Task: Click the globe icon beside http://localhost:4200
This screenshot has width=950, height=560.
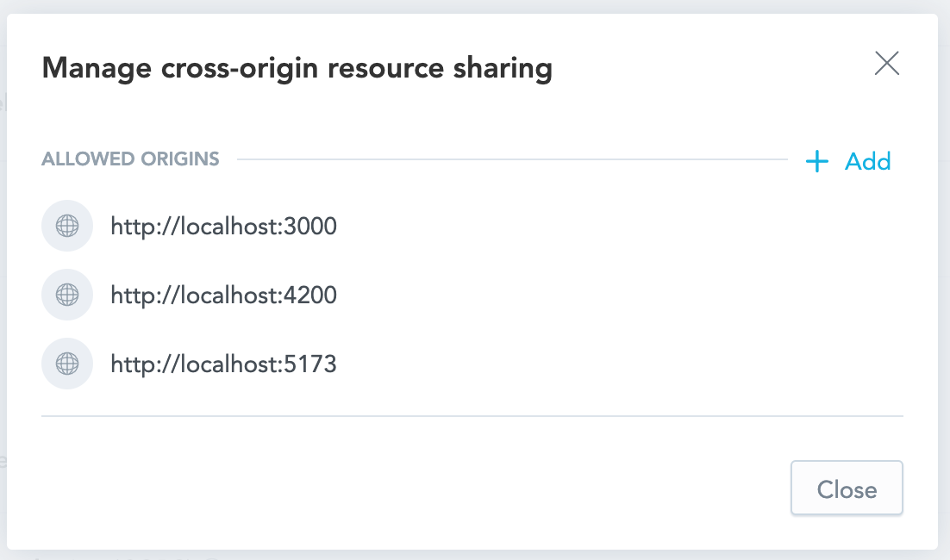Action: (x=67, y=295)
